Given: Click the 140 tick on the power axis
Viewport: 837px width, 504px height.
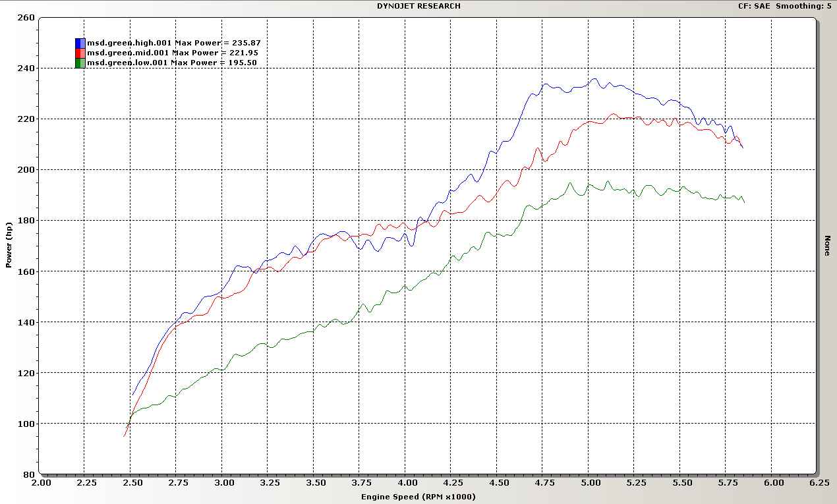Looking at the screenshot, I should pyautogui.click(x=26, y=322).
